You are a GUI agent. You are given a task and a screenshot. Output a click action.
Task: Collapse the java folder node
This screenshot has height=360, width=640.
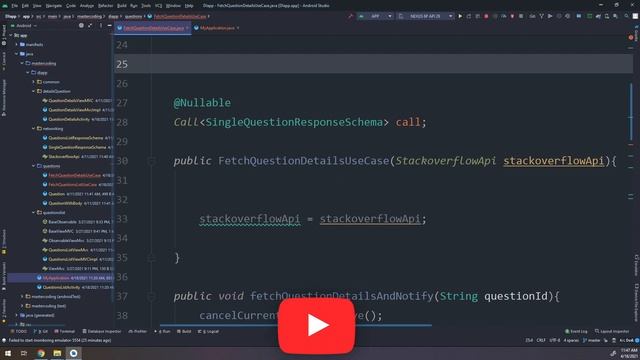click(x=17, y=54)
